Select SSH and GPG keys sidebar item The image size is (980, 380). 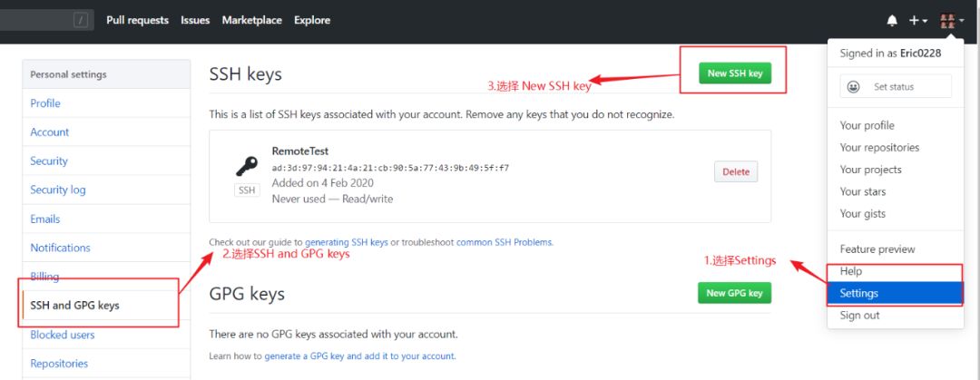point(106,305)
